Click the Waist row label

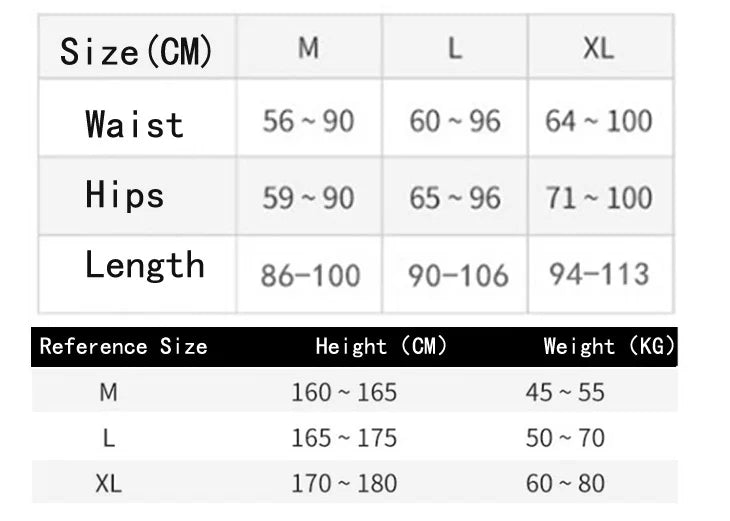tap(135, 124)
